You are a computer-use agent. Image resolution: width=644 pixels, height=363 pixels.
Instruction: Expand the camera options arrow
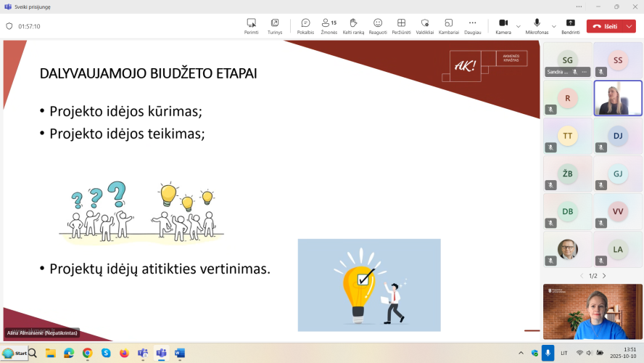coord(519,26)
